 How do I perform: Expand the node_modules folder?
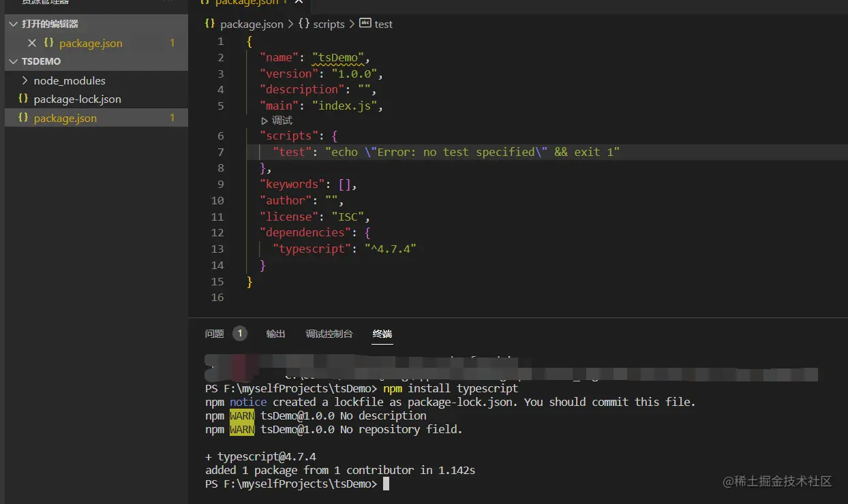click(26, 80)
